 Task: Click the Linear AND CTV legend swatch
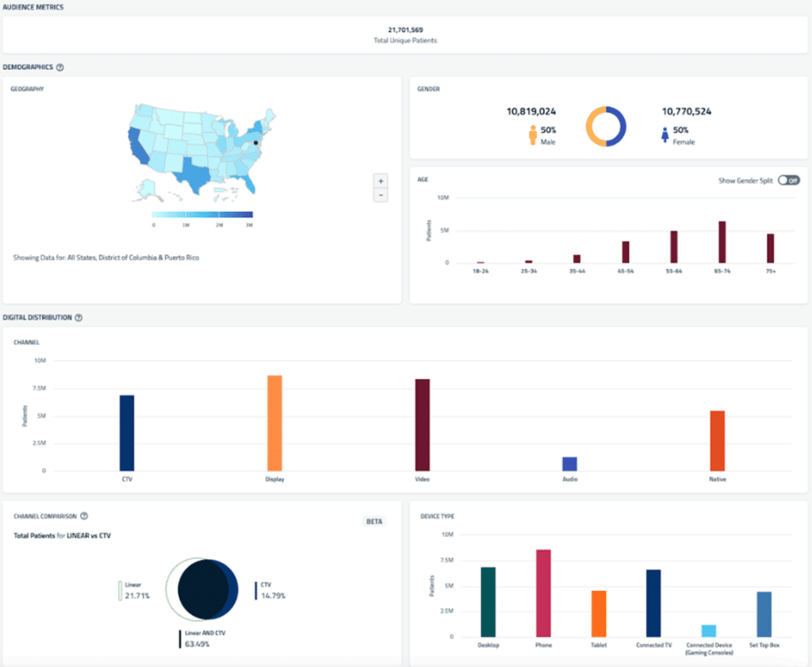click(180, 639)
